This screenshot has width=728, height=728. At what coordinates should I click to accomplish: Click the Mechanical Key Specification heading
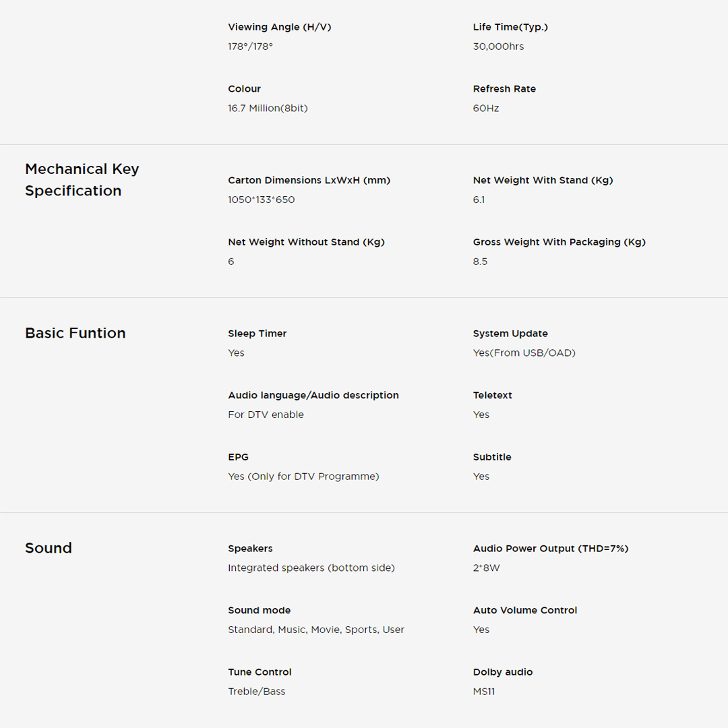click(x=82, y=180)
